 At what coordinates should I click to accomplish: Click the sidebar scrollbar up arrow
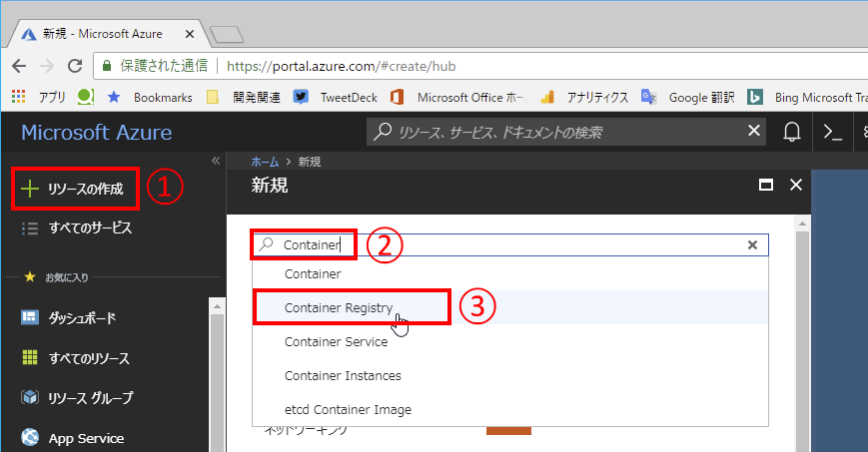click(217, 306)
